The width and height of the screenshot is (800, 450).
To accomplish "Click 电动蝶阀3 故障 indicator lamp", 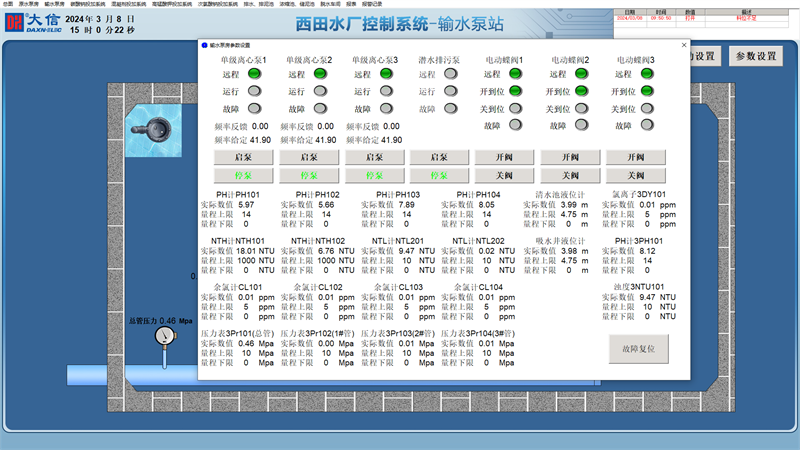I will 646,125.
